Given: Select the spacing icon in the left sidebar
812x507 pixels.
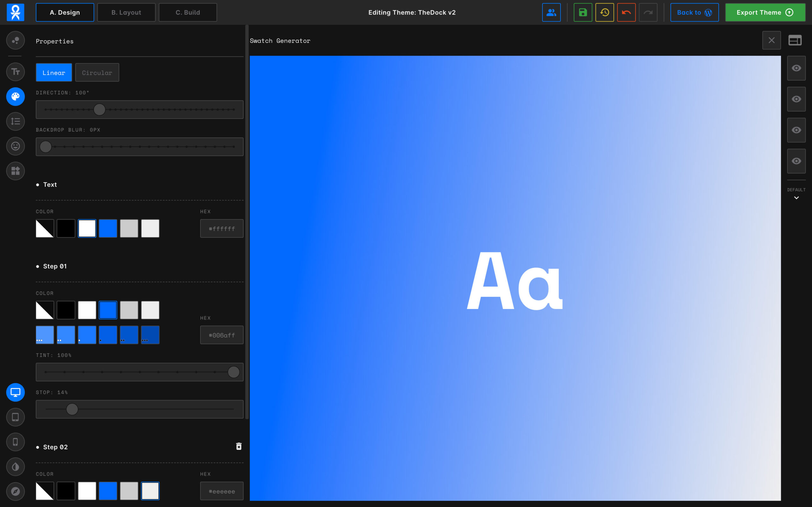Looking at the screenshot, I should tap(16, 121).
